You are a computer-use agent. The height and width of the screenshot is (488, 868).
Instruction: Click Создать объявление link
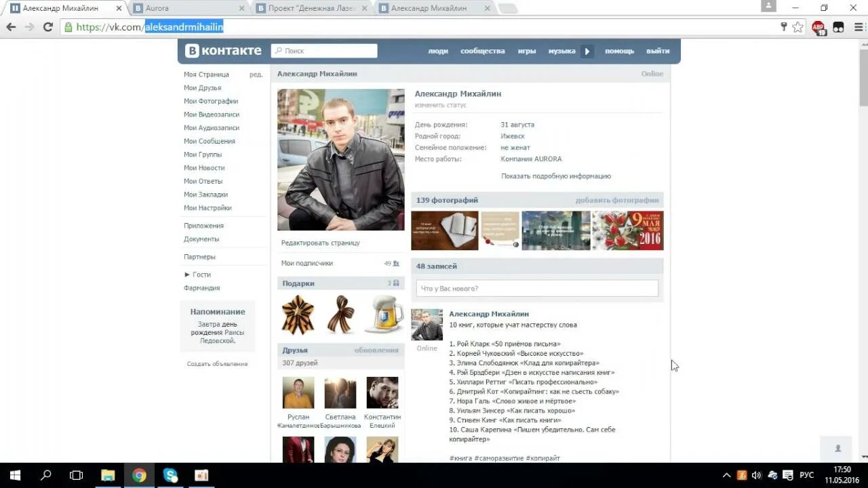(x=218, y=364)
